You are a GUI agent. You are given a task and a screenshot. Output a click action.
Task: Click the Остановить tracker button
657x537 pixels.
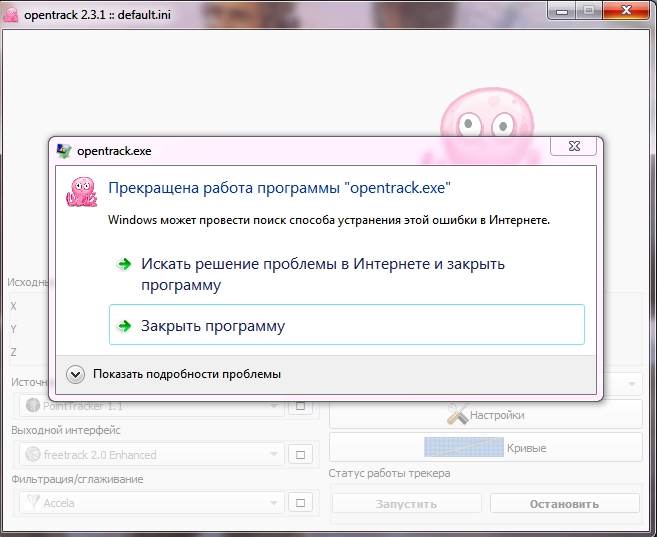coord(564,503)
